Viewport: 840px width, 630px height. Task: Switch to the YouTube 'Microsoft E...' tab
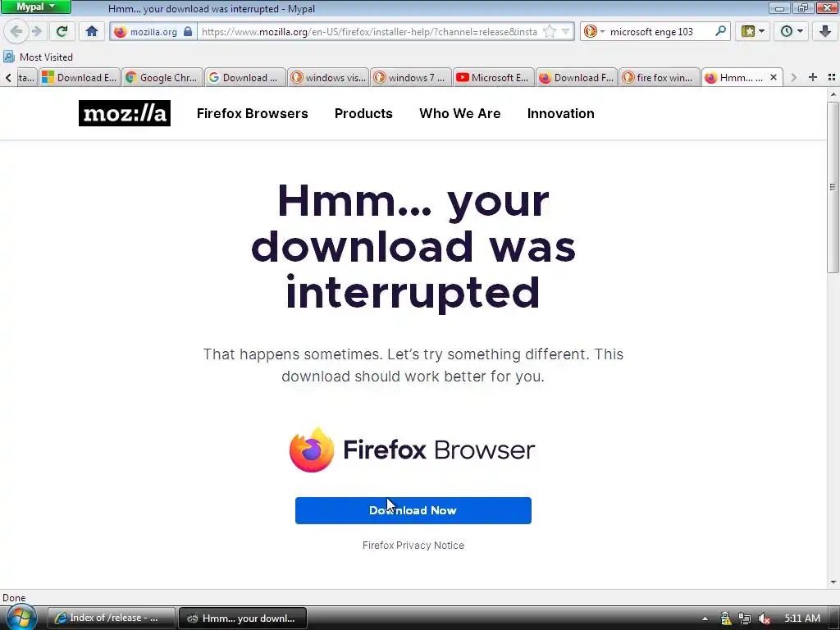pyautogui.click(x=493, y=78)
